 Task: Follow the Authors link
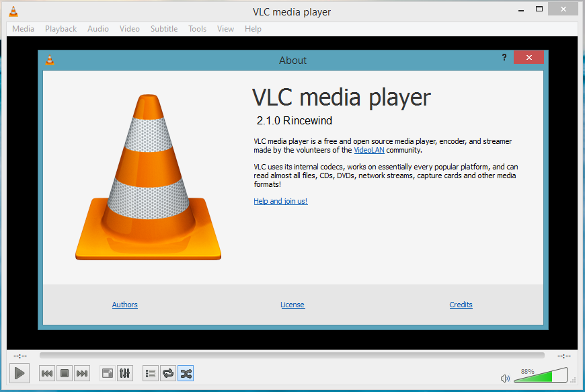click(x=124, y=305)
